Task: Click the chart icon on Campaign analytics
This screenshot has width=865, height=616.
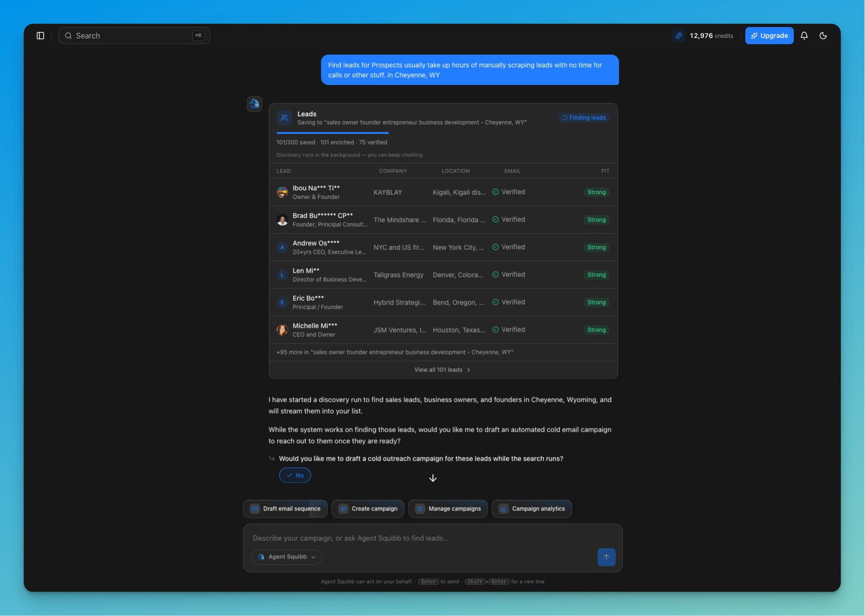Action: click(504, 509)
